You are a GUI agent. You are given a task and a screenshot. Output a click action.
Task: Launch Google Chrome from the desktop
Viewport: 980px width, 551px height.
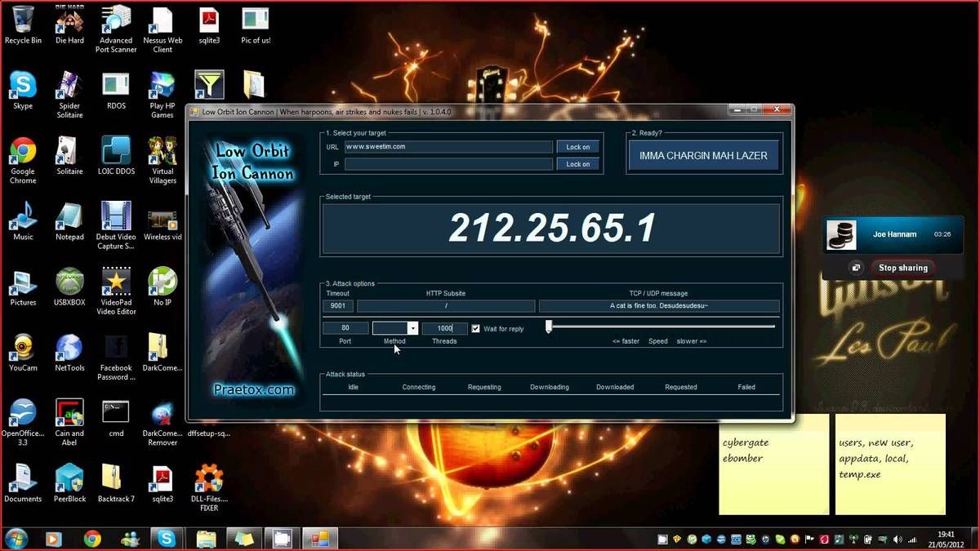[x=23, y=160]
